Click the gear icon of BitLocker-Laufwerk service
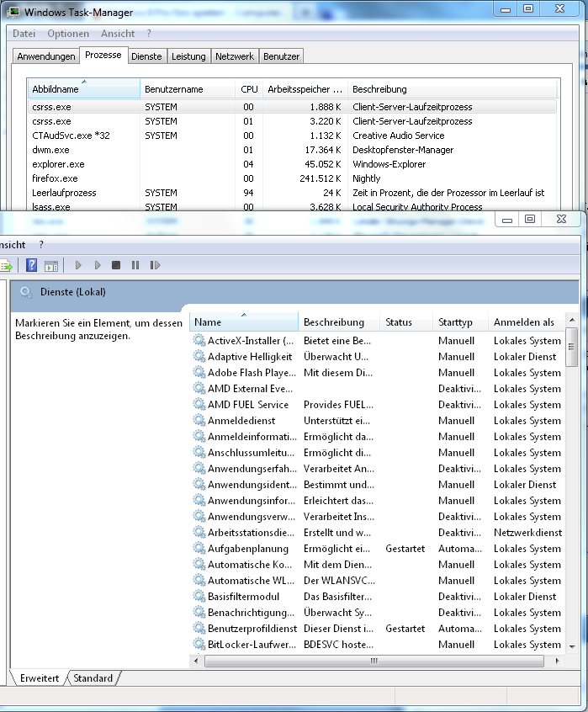The height and width of the screenshot is (712, 588). 199,644
